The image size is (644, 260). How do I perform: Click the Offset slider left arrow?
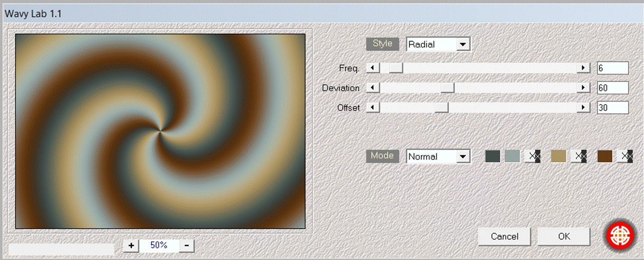tap(373, 107)
